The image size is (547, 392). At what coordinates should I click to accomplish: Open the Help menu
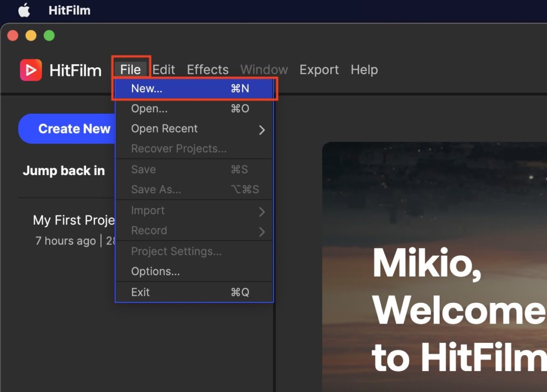pyautogui.click(x=364, y=70)
